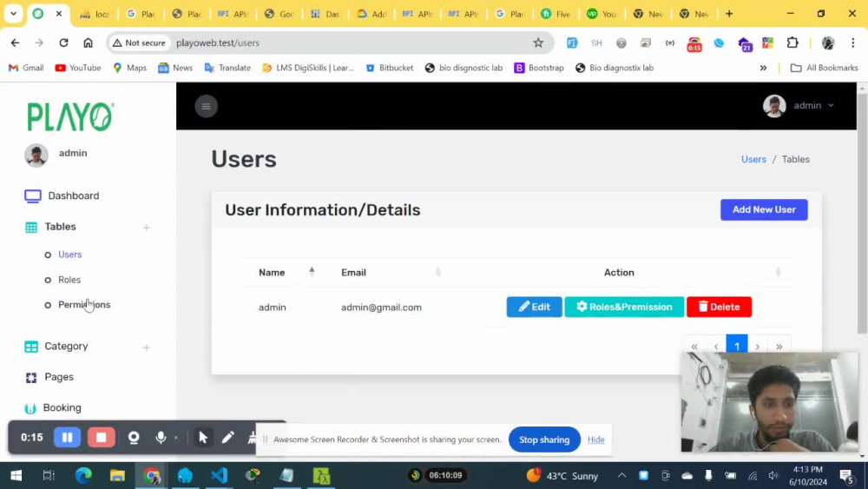Open the tab search dropdown arrow

[13, 14]
